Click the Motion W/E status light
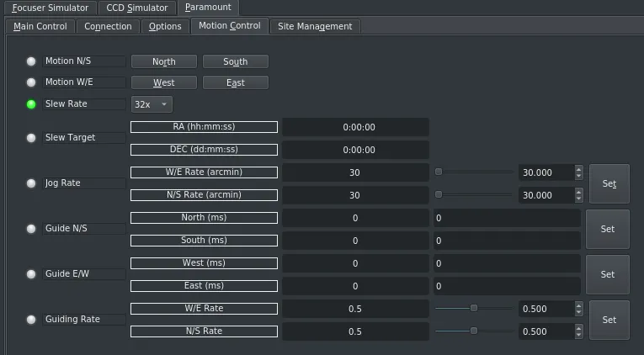The height and width of the screenshot is (355, 644). pyautogui.click(x=31, y=82)
